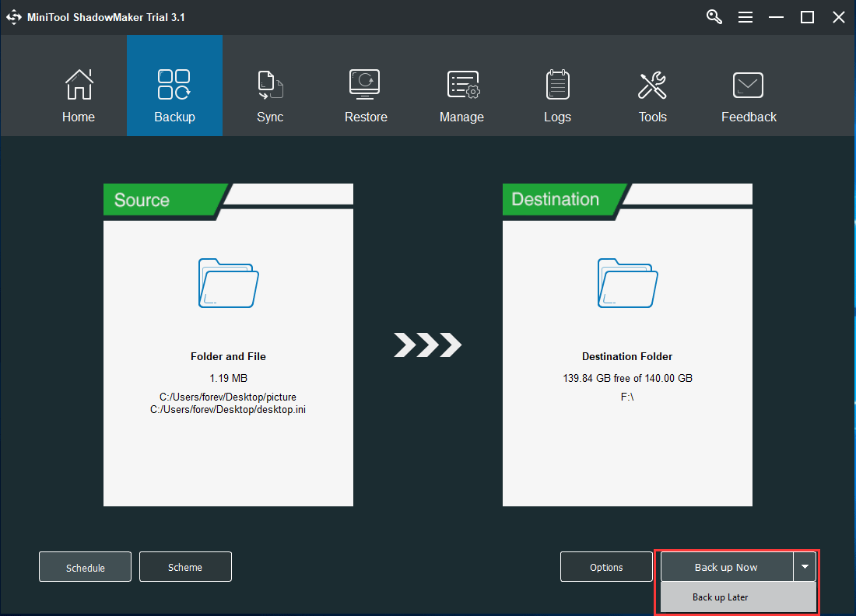Go to the Manage page
Image resolution: width=856 pixels, height=616 pixels.
[461, 86]
